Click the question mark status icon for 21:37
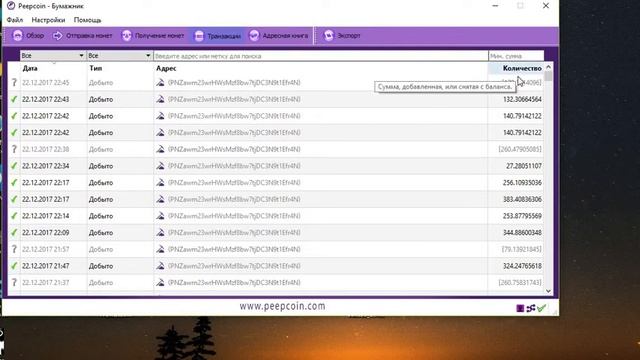640x360 pixels. [x=14, y=282]
